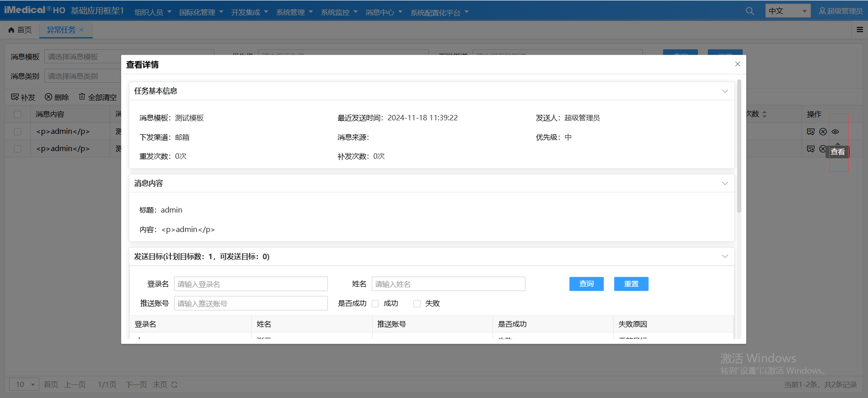The image size is (868, 398).
Task: Check the 成功 filter checkbox
Action: click(x=375, y=303)
